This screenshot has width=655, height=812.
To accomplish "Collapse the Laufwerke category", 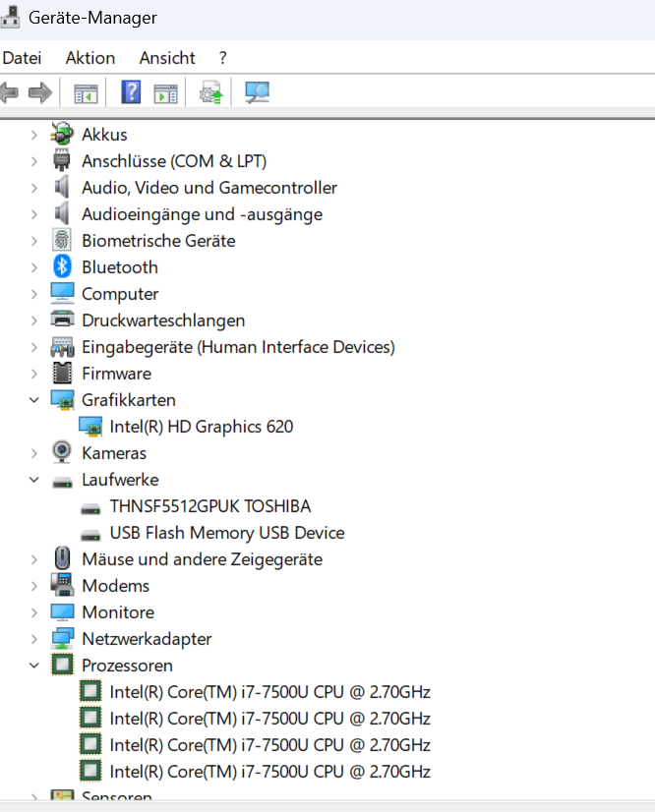I will click(34, 480).
